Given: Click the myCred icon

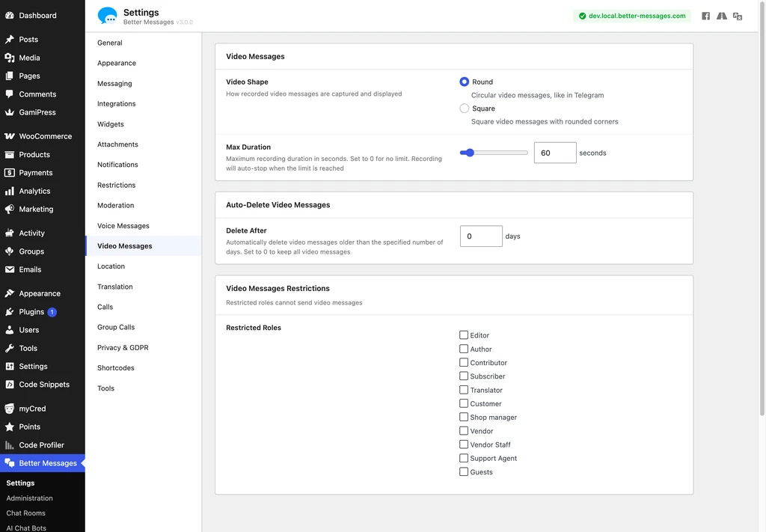Looking at the screenshot, I should point(9,409).
